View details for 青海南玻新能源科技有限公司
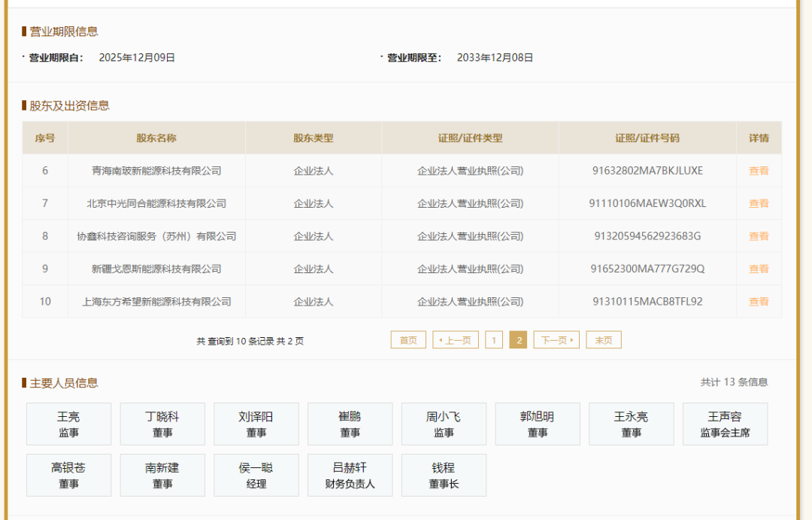The height and width of the screenshot is (520, 812). [758, 171]
